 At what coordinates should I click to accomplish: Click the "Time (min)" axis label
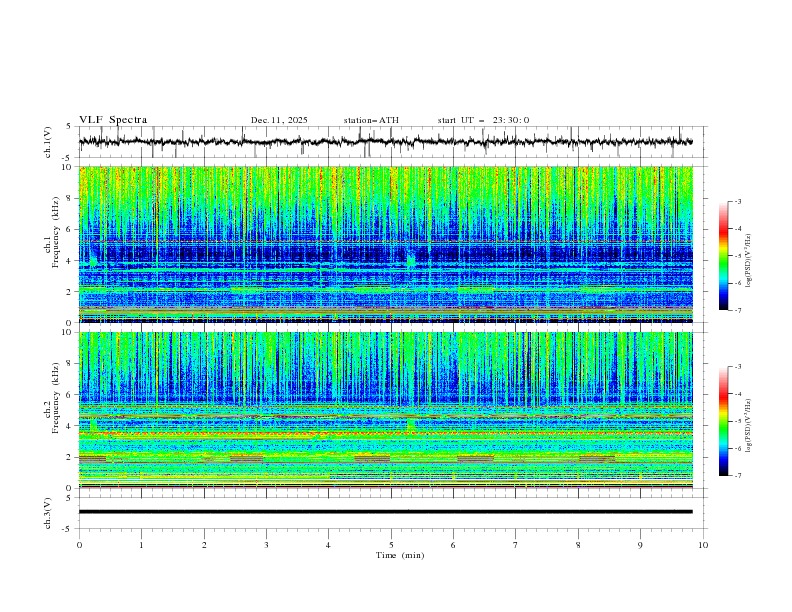(400, 555)
